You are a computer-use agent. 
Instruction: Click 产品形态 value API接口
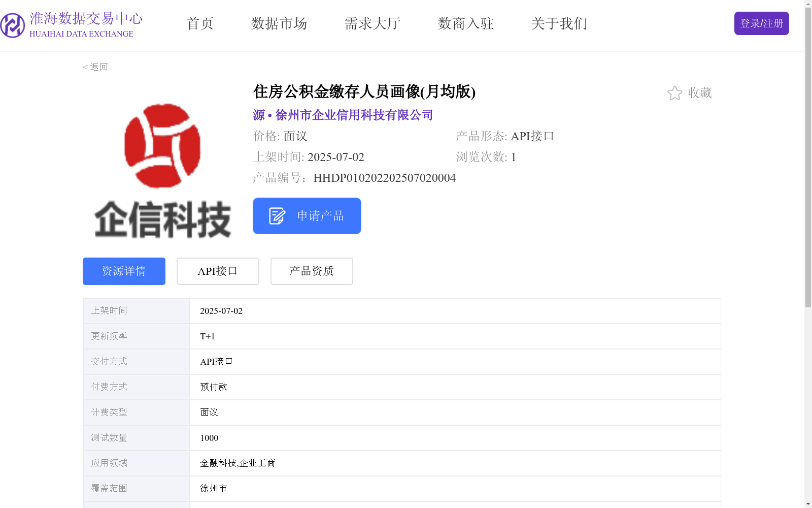click(532, 136)
